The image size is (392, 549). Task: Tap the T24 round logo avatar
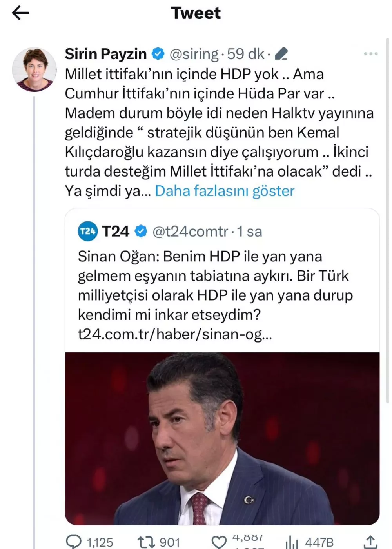(x=87, y=231)
